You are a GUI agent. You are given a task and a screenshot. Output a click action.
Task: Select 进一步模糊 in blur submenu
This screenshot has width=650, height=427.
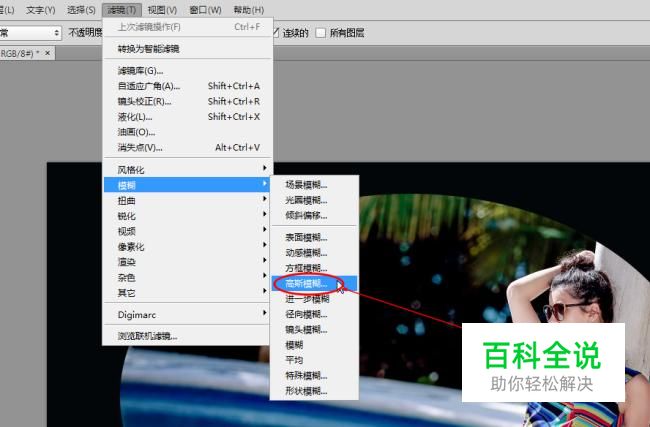314,299
